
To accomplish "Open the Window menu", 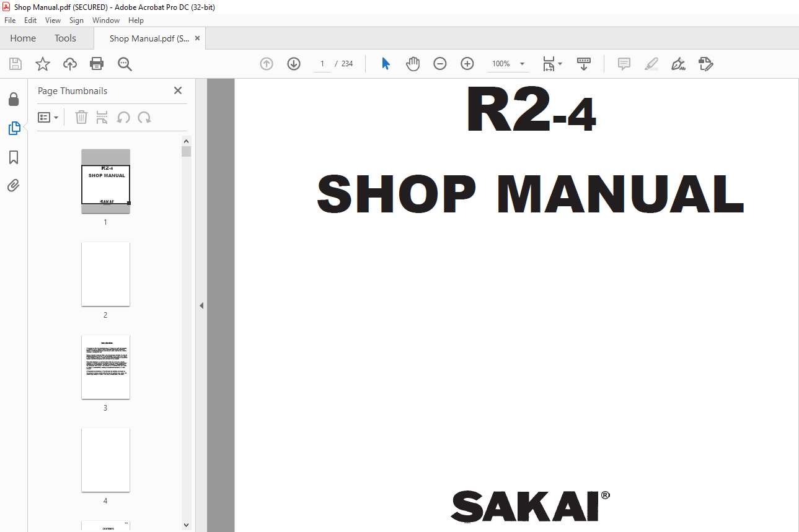I will click(x=106, y=20).
